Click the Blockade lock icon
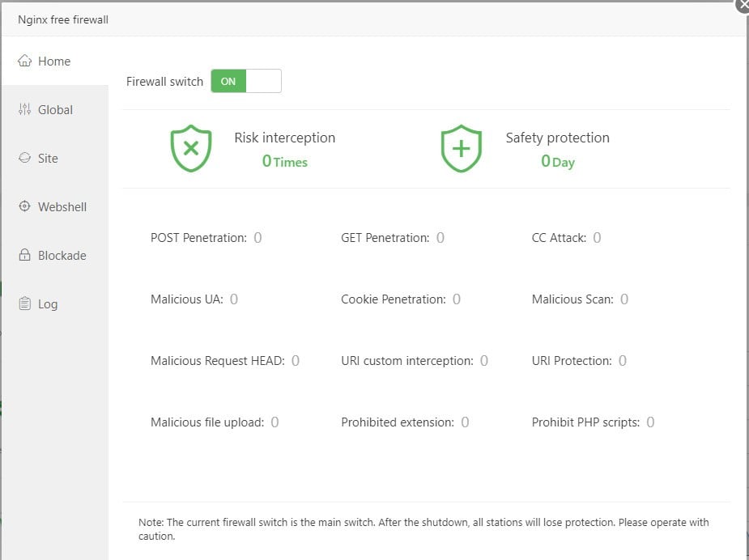Screen dimensions: 749x560 click(25, 256)
